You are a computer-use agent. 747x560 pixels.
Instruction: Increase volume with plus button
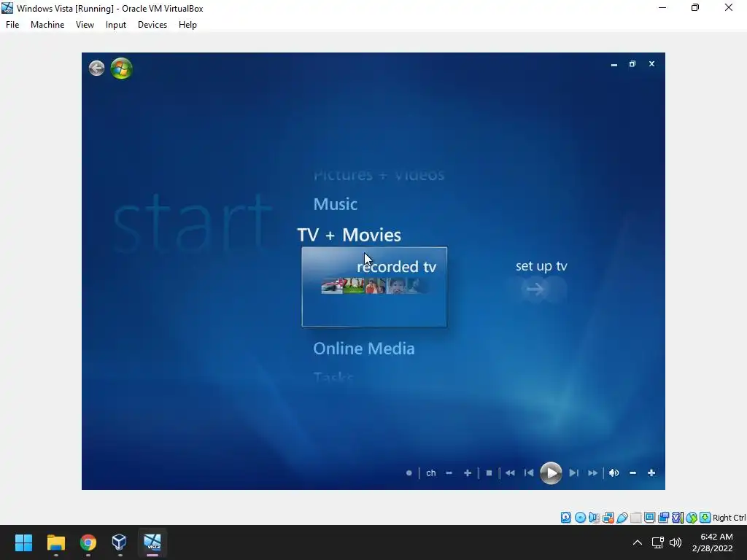coord(651,472)
